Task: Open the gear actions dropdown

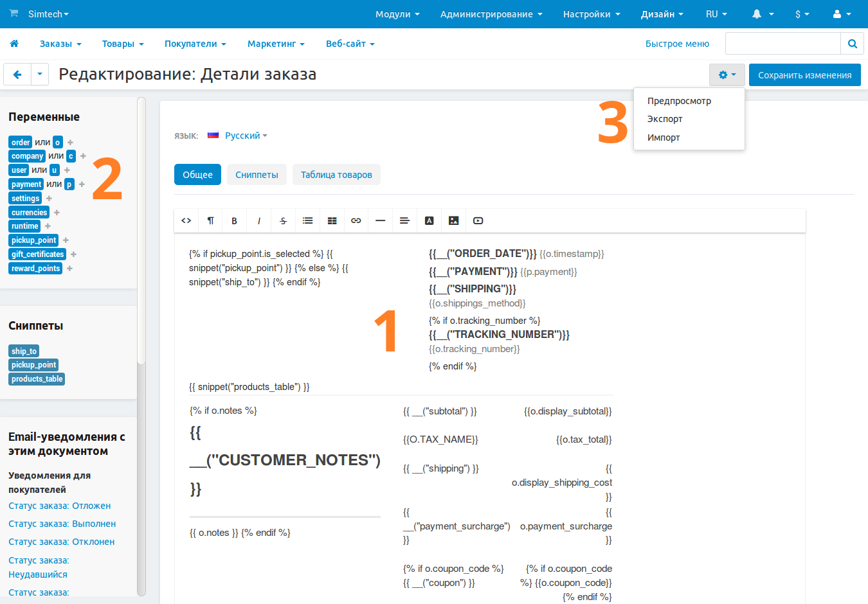Action: [x=727, y=75]
